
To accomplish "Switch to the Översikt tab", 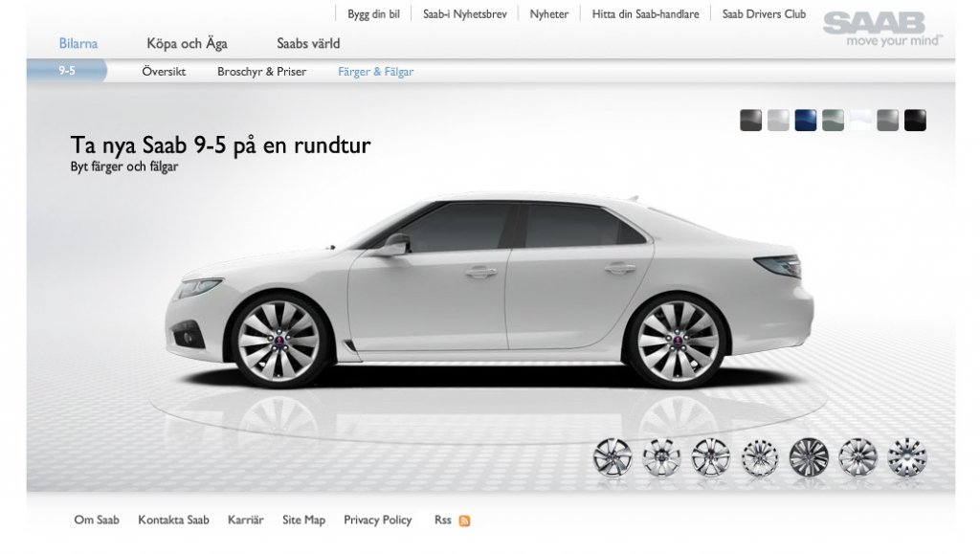I will (x=164, y=71).
